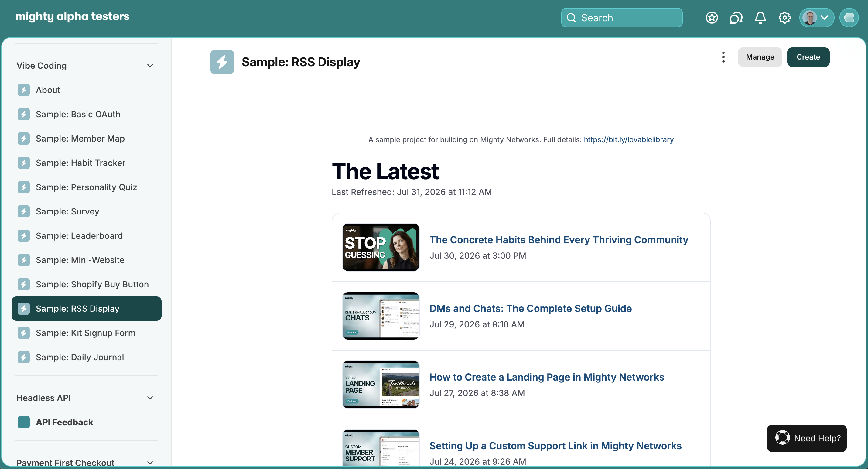
Task: Click the sidebar RSS Display lightning icon
Action: (24, 308)
